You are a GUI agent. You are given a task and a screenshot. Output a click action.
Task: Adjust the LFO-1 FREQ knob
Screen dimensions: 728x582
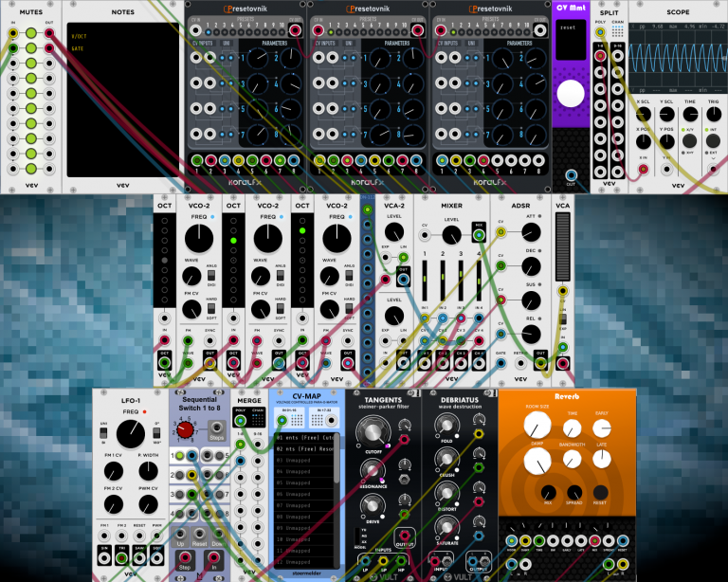(x=131, y=434)
